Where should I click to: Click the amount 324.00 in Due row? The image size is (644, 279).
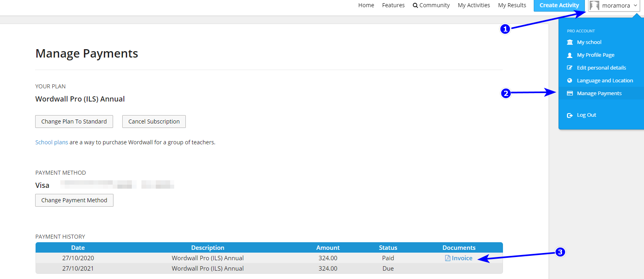click(x=328, y=269)
